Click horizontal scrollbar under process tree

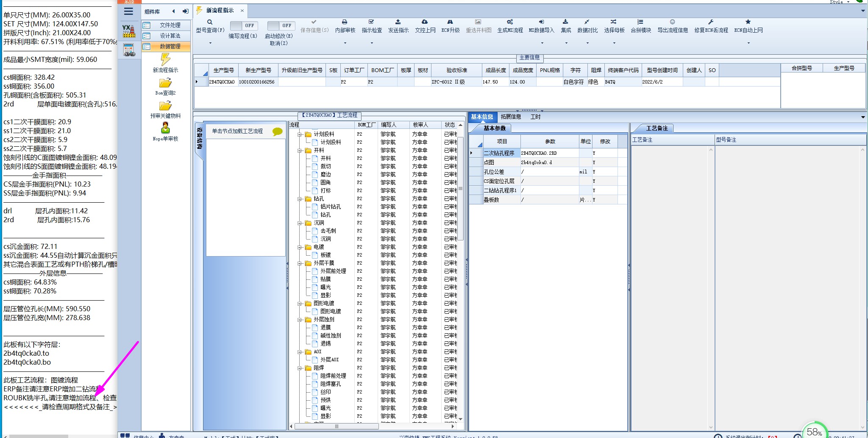click(x=337, y=427)
